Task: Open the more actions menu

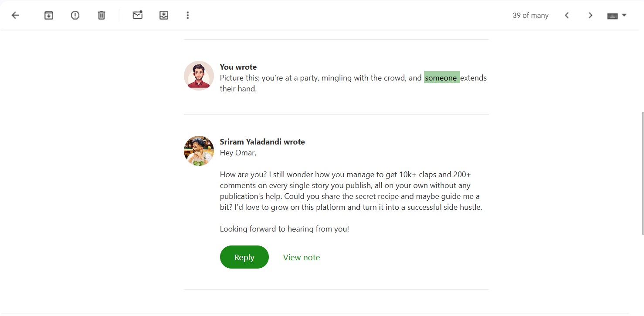Action: tap(187, 15)
